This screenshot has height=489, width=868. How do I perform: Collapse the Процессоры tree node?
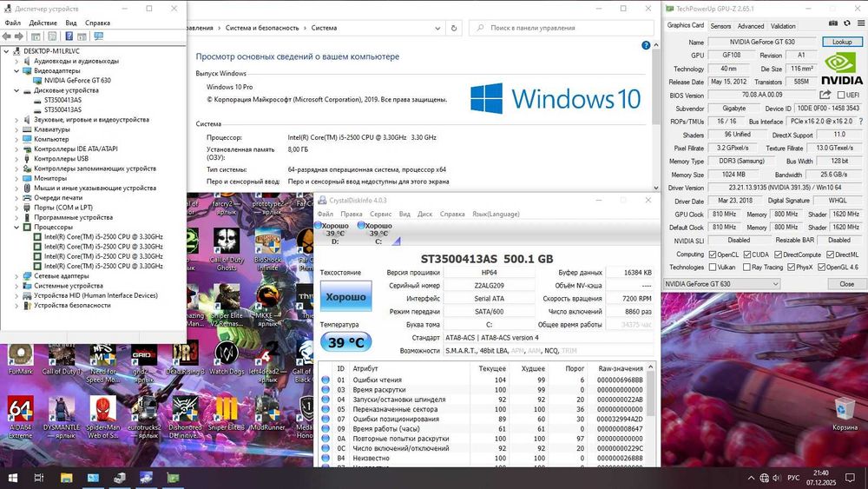tap(16, 227)
